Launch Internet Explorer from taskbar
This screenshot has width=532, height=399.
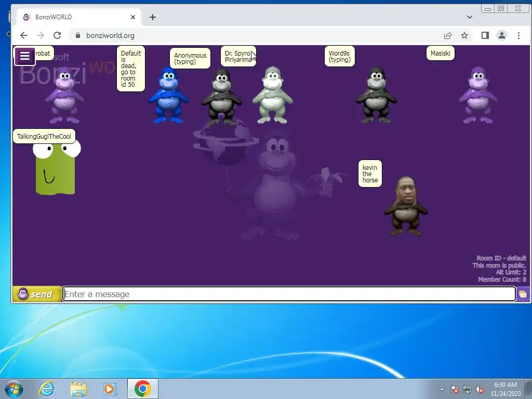pos(46,389)
